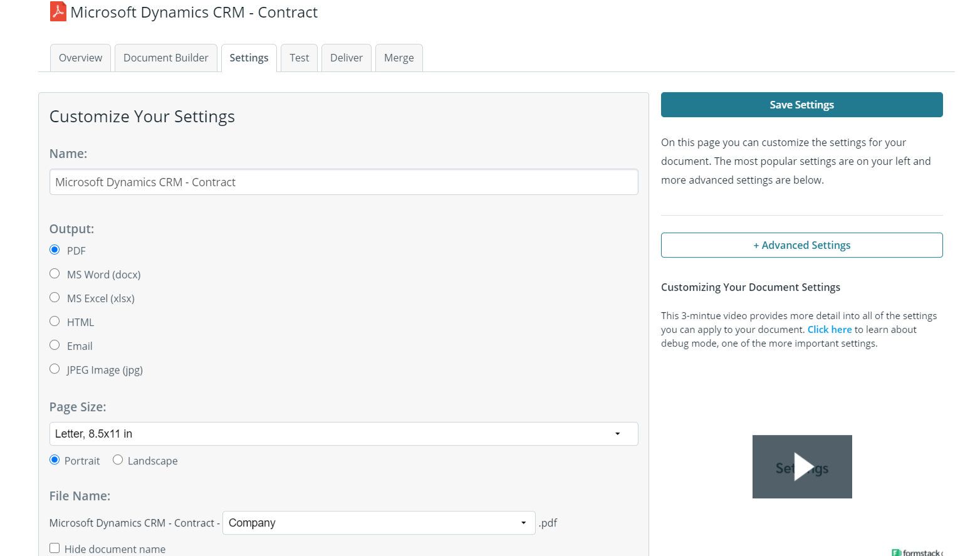The width and height of the screenshot is (980, 556).
Task: Select HTML output format
Action: coord(55,322)
